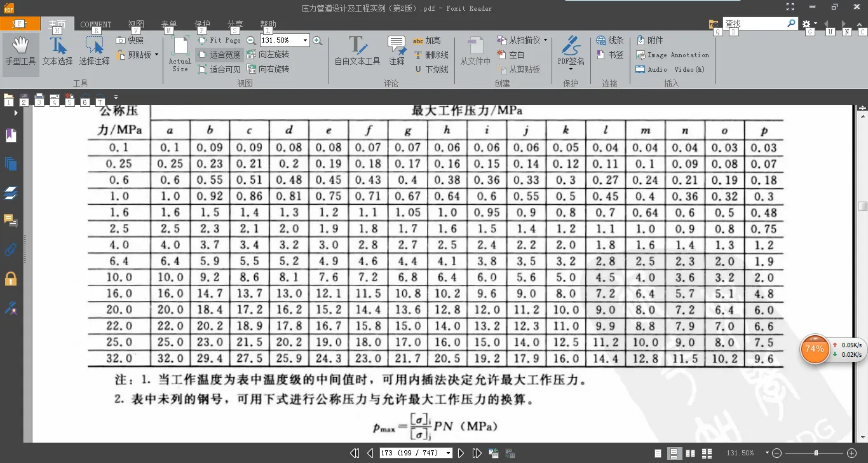This screenshot has width=868, height=463.
Task: Open the Security lock panel in sidebar
Action: pos(11,279)
